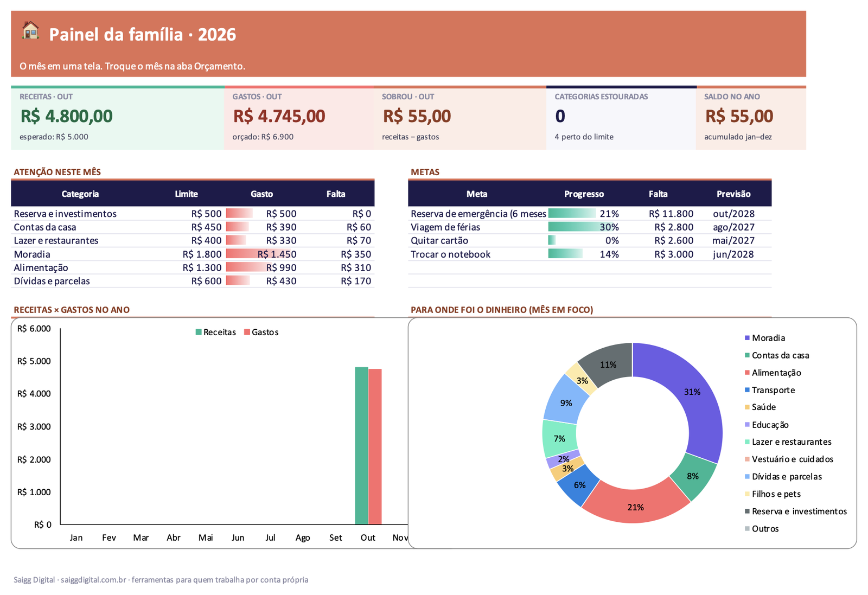Click the out/2028 previsão cell
This screenshot has height=595, width=868.
pyautogui.click(x=733, y=214)
